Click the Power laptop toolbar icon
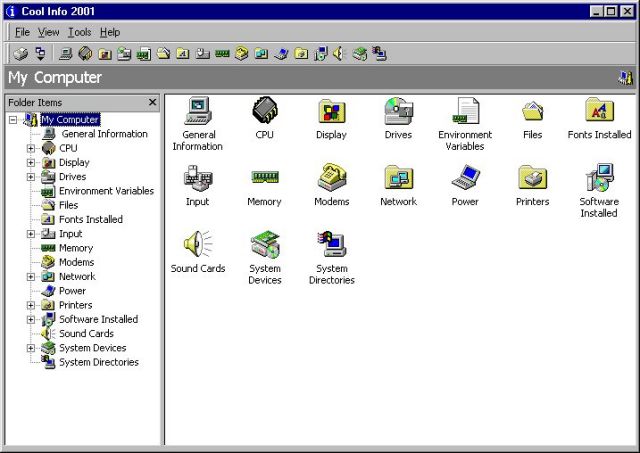The width and height of the screenshot is (640, 453). tap(281, 53)
